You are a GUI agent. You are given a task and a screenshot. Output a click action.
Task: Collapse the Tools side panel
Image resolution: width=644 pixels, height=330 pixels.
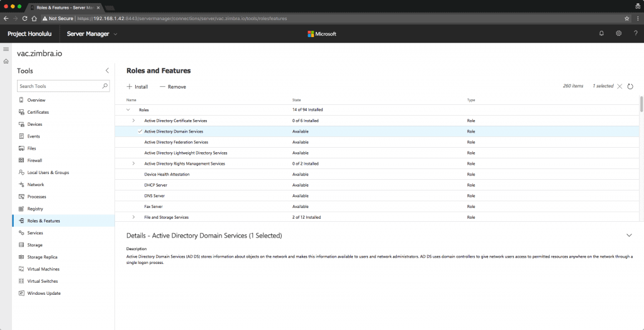pos(107,70)
